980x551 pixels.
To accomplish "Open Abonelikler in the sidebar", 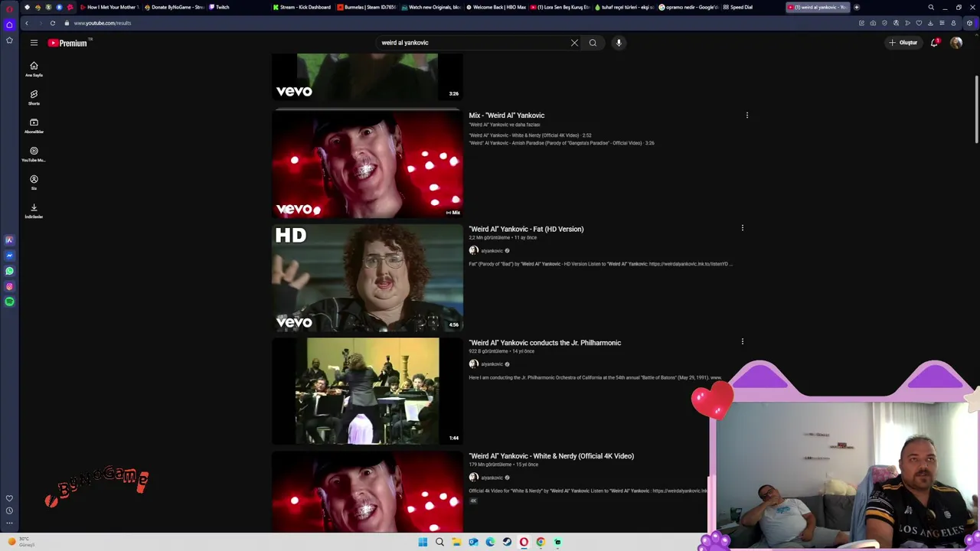I will tap(34, 126).
